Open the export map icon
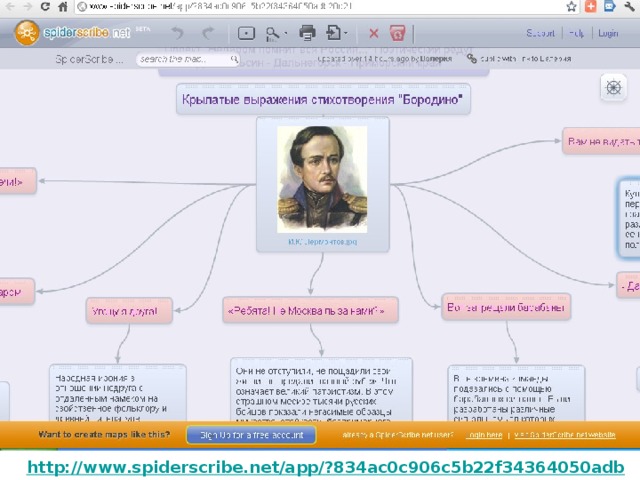This screenshot has height=480, width=640. coord(333,33)
